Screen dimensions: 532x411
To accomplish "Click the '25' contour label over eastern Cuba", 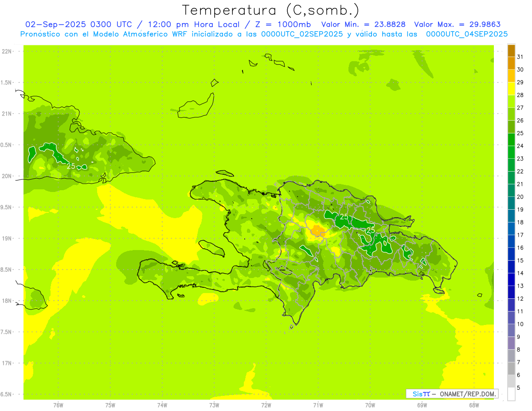I will tap(71, 166).
